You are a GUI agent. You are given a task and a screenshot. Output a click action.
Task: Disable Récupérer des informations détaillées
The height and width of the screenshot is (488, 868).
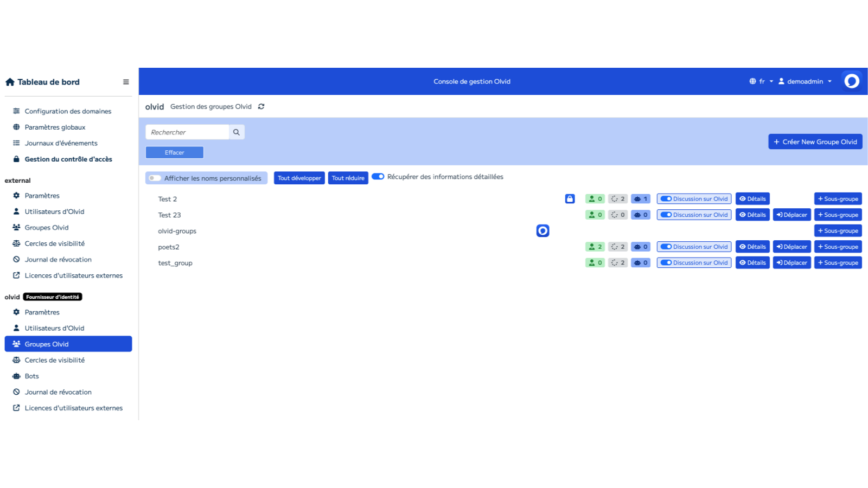click(378, 177)
